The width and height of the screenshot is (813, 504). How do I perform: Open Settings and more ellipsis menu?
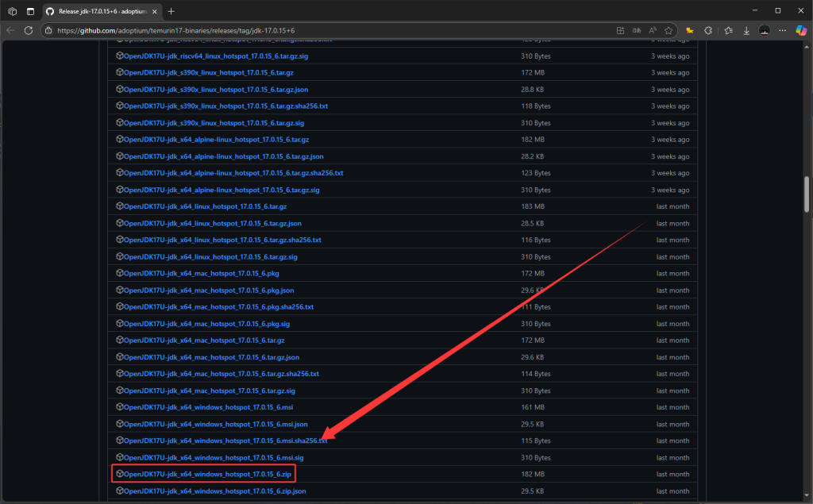(x=782, y=31)
